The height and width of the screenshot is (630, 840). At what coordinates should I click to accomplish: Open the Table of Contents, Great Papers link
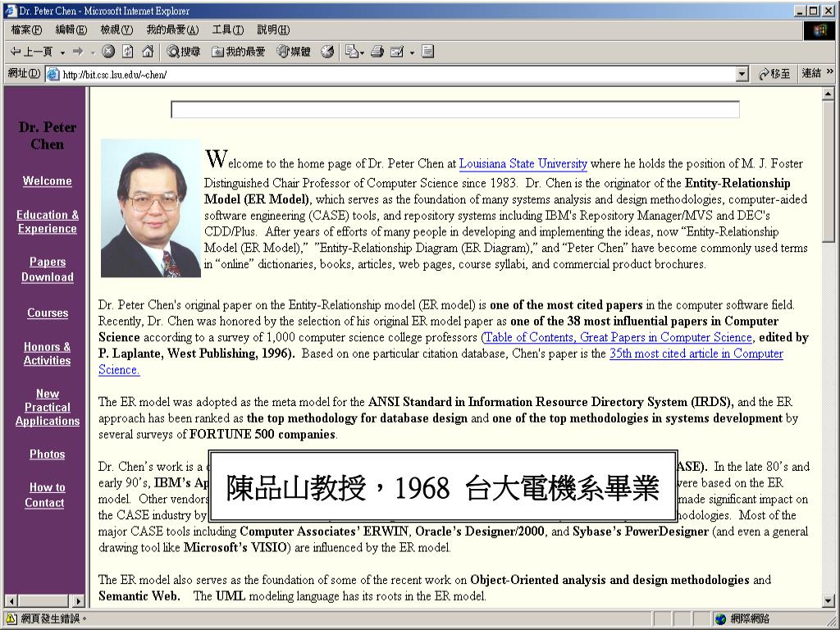pyautogui.click(x=619, y=337)
